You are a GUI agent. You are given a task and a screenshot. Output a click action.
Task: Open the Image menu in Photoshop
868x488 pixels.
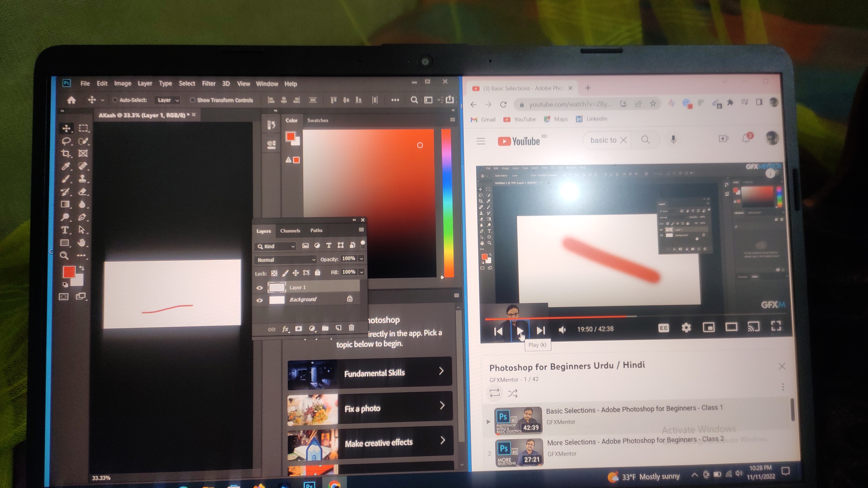coord(123,83)
